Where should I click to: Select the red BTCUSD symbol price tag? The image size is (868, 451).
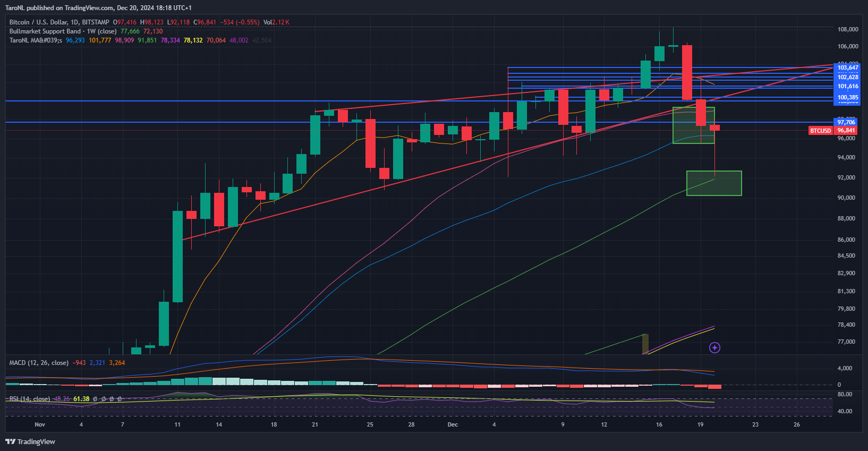coord(820,131)
